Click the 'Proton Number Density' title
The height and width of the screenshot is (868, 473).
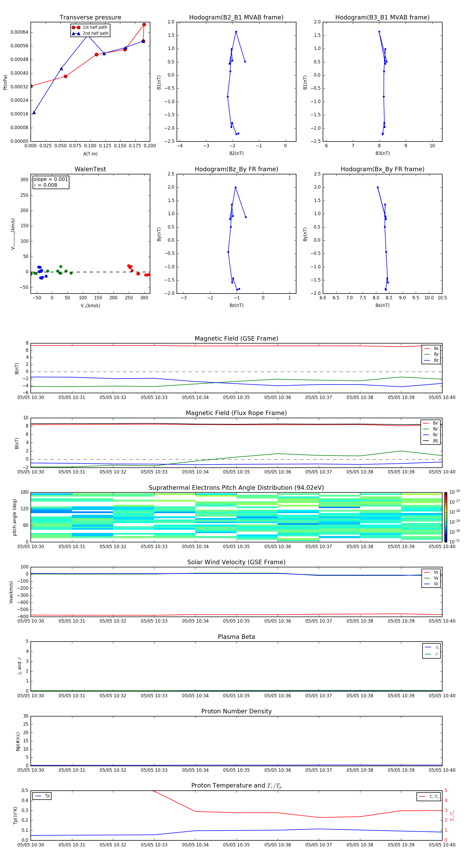pyautogui.click(x=236, y=711)
